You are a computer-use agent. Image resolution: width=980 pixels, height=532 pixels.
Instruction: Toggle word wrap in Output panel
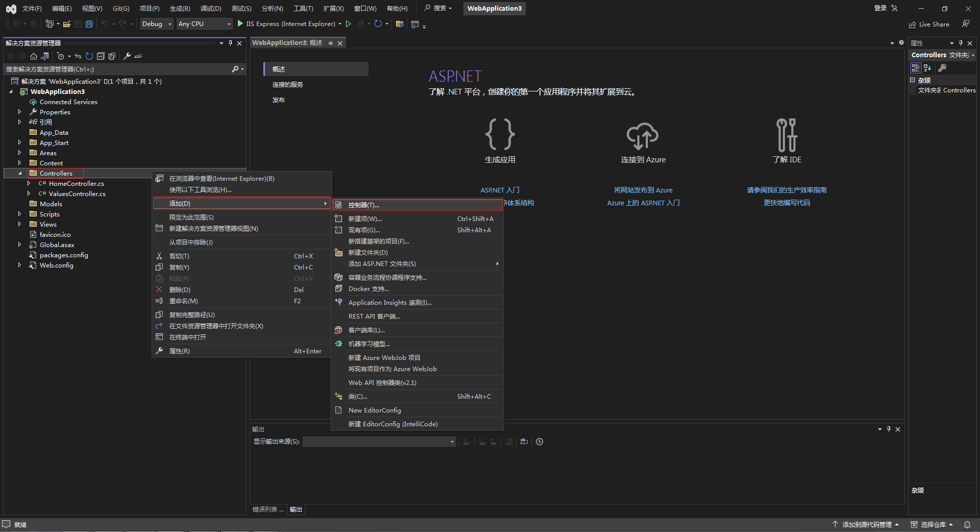[524, 442]
